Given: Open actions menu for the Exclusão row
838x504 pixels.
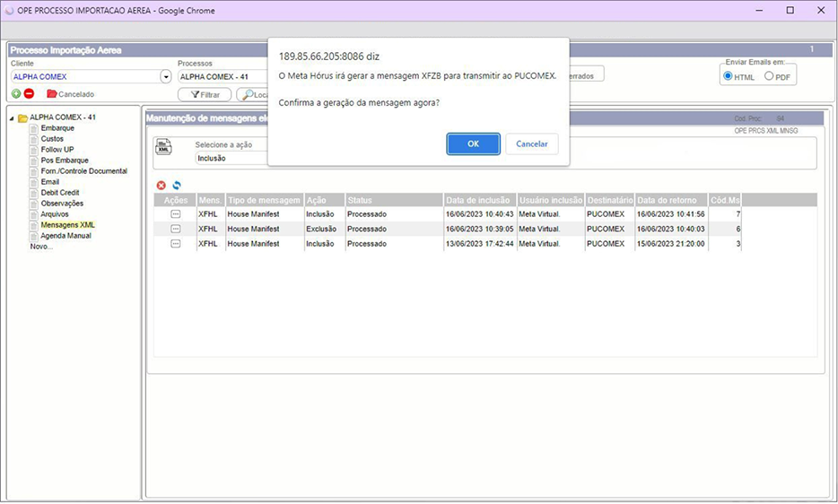Looking at the screenshot, I should click(176, 230).
